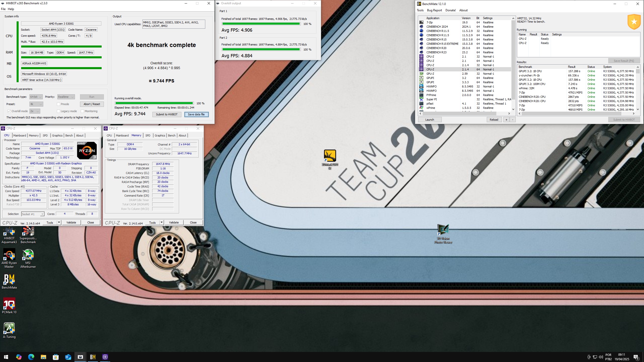Click the Part 2 overkill progress bar
The image size is (644, 362).
coord(261,50)
